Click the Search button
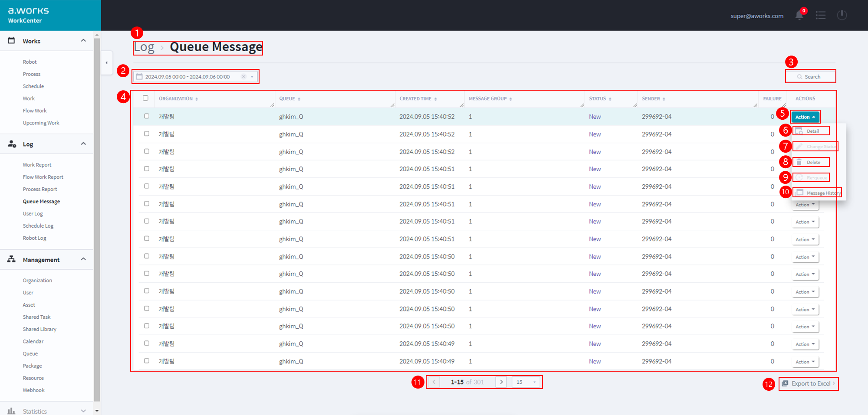868x415 pixels. pos(810,77)
